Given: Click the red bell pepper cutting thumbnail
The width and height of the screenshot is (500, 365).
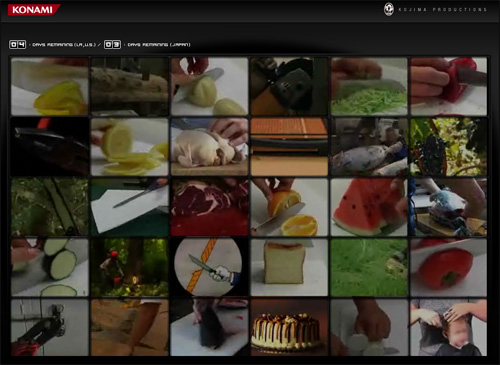Looking at the screenshot, I should [x=449, y=86].
